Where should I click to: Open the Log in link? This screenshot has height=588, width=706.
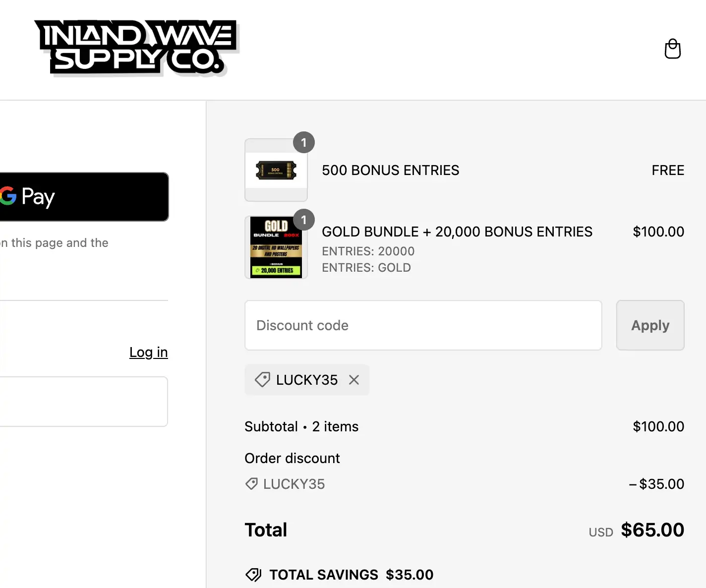coord(148,352)
